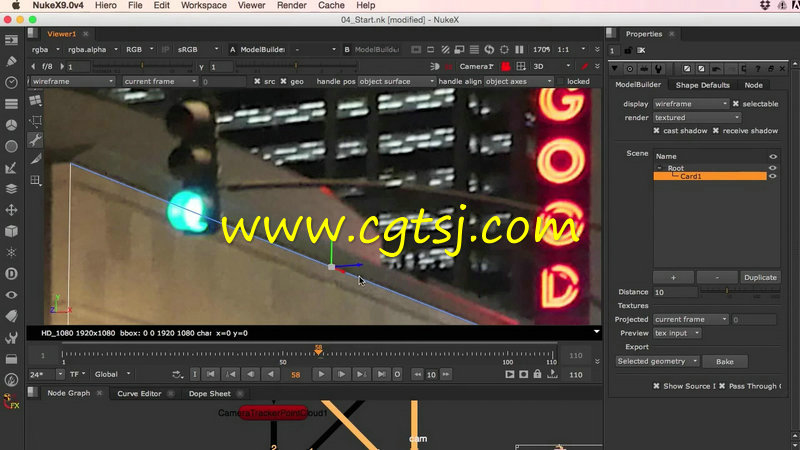Play forward in the viewer
The height and width of the screenshot is (450, 800).
[321, 374]
